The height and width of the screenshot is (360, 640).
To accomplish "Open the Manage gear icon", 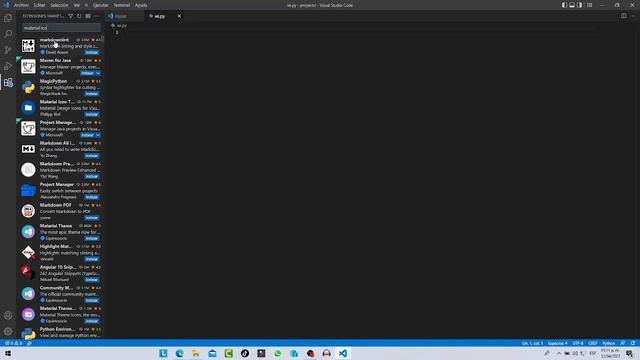I will [8, 331].
